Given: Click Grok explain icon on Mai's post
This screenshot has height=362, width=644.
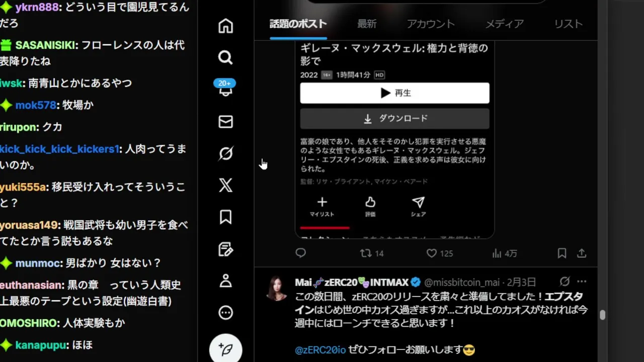Looking at the screenshot, I should 565,282.
